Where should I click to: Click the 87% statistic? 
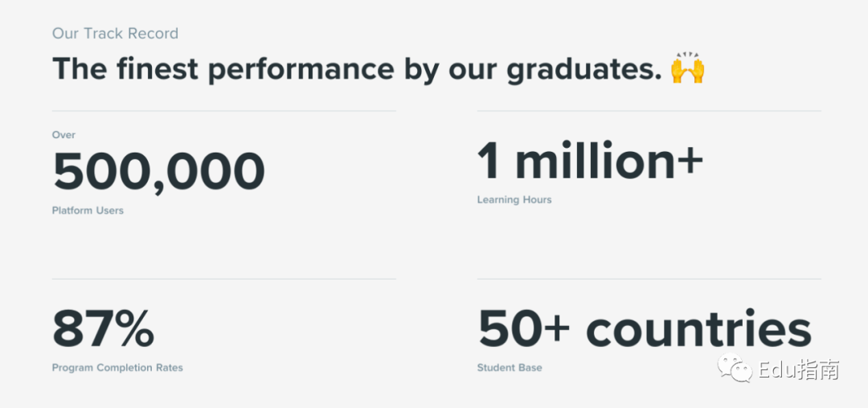pyautogui.click(x=103, y=329)
